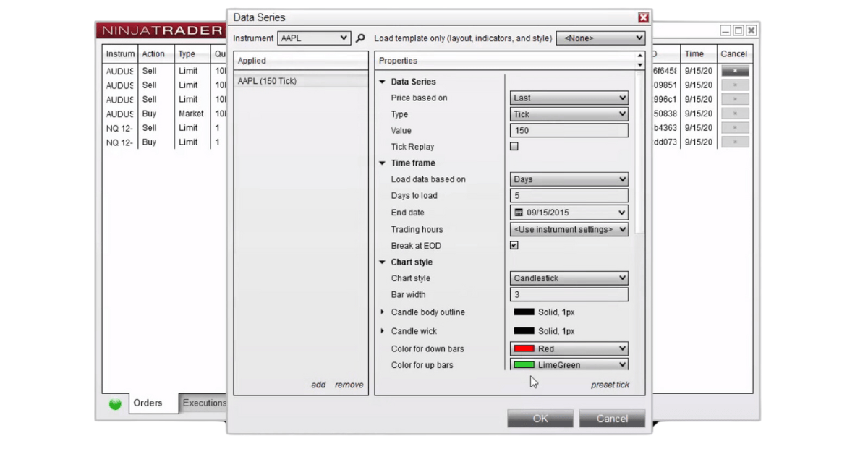Open the Color for up bars dropdown
This screenshot has width=868, height=454.
(x=569, y=364)
